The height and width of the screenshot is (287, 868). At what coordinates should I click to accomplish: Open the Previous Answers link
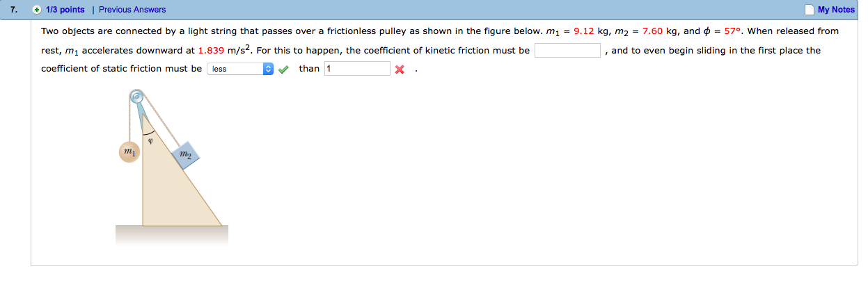[132, 10]
